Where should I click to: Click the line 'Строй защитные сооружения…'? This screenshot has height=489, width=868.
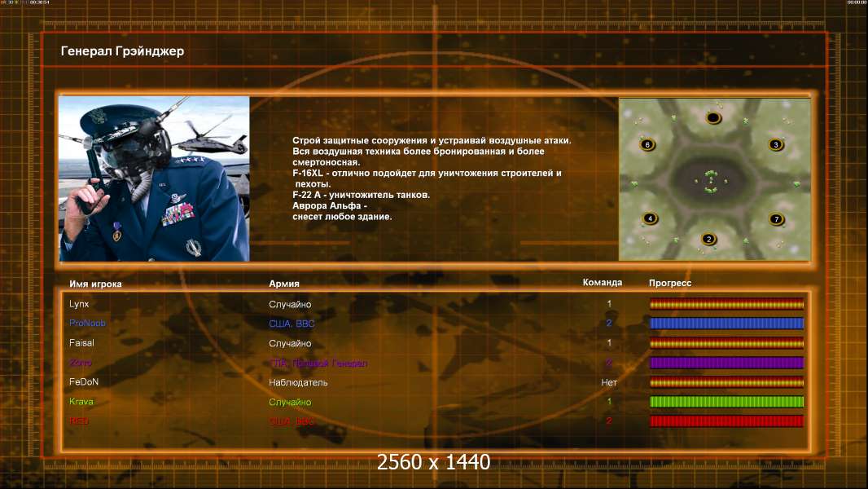coord(432,141)
